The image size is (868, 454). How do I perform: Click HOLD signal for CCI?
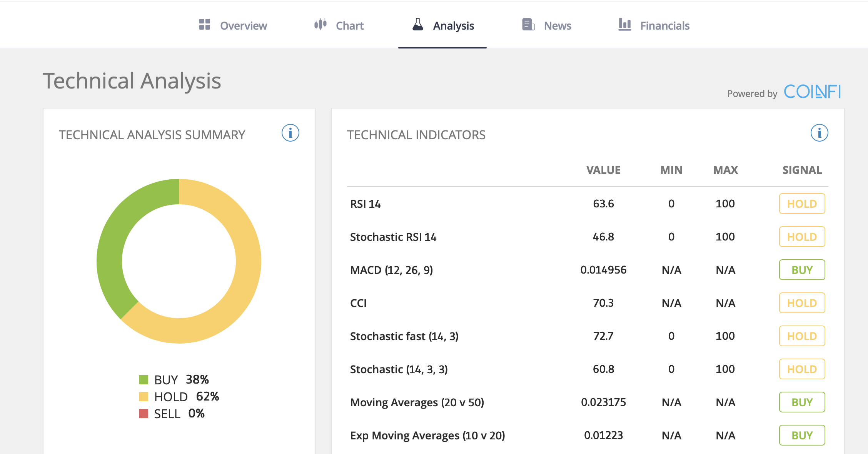(x=802, y=303)
